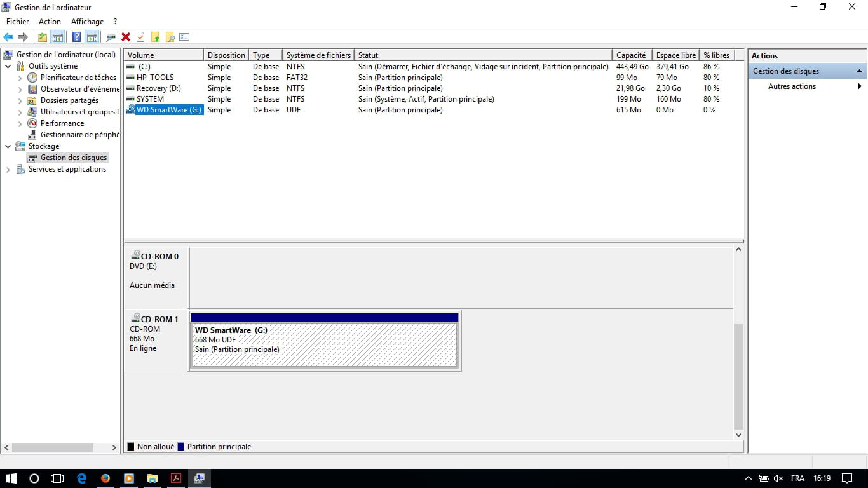
Task: Expand the Performance tree node
Action: coord(20,123)
